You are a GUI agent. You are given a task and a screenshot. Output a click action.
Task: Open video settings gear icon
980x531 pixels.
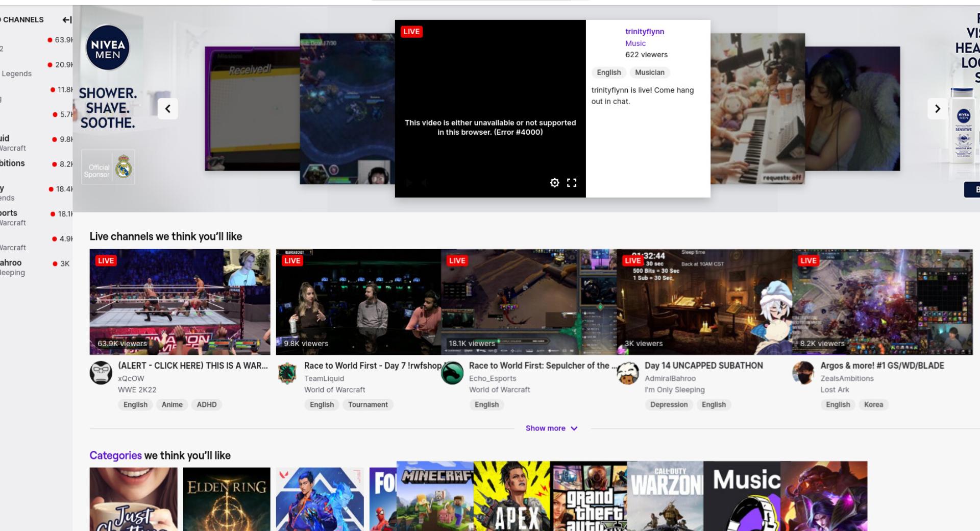coord(555,183)
